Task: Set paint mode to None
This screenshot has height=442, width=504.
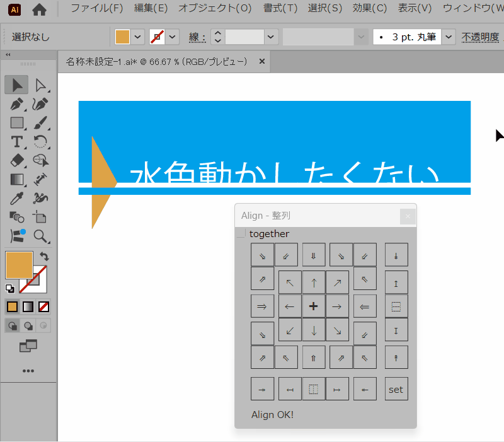Action: coord(44,307)
